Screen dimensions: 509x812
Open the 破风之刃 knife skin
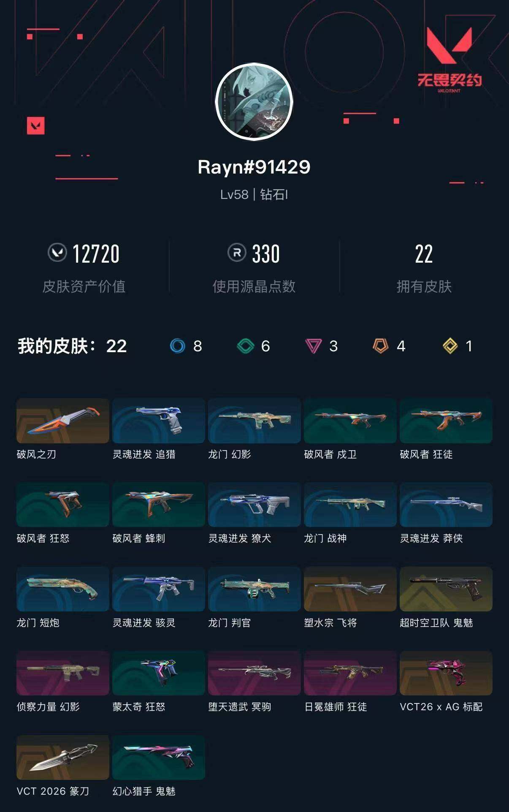tap(63, 421)
